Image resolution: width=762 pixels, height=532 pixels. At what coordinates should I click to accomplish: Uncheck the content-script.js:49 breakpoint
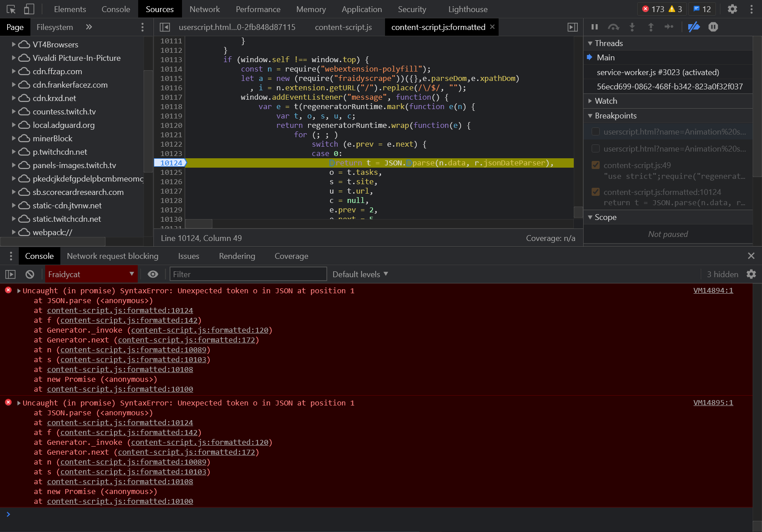click(x=596, y=165)
